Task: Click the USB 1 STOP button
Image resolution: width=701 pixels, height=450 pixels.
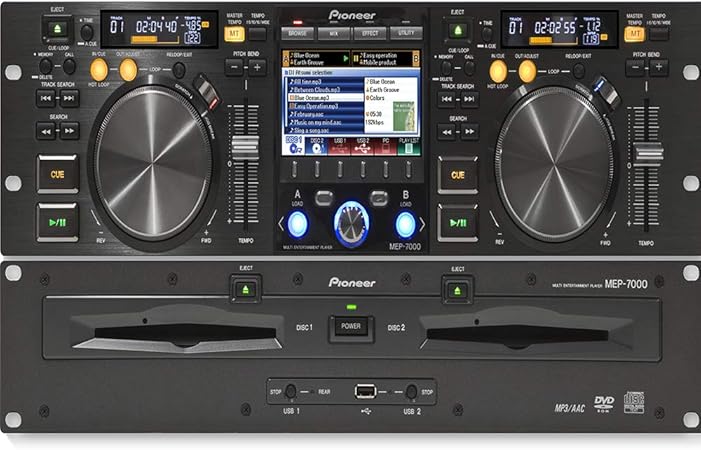Action: (x=291, y=391)
